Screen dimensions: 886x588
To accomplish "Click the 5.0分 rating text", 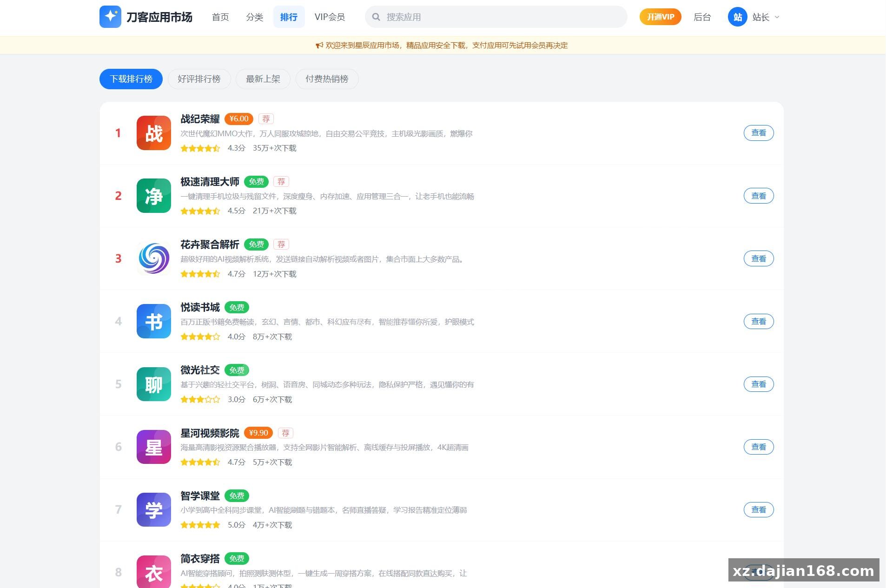I will coord(236,525).
